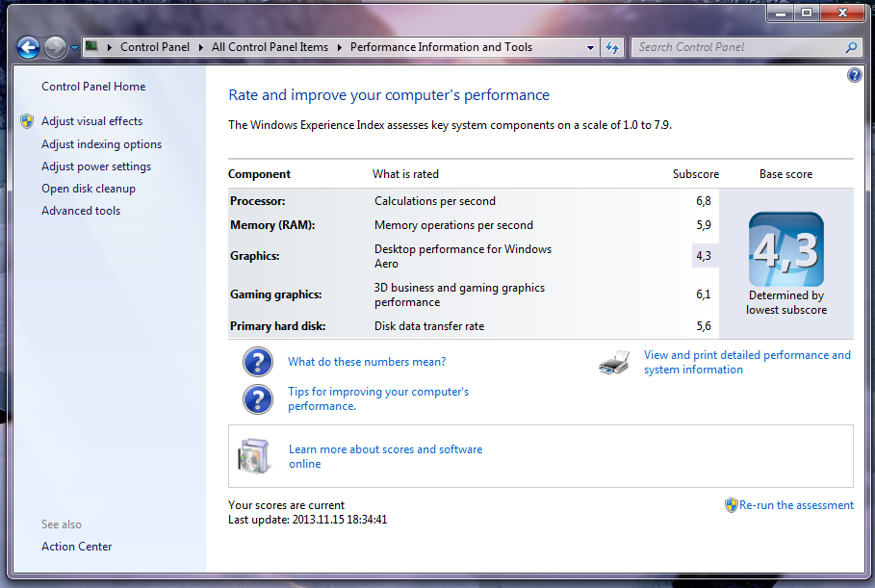Click 'Calculations per second' description
The width and height of the screenshot is (875, 588).
[x=435, y=201]
